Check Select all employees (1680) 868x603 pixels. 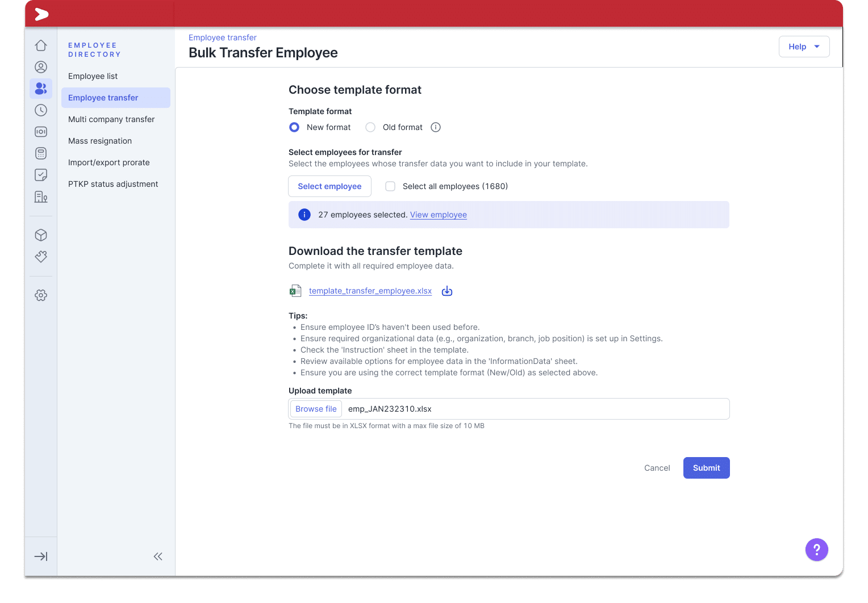(x=390, y=186)
